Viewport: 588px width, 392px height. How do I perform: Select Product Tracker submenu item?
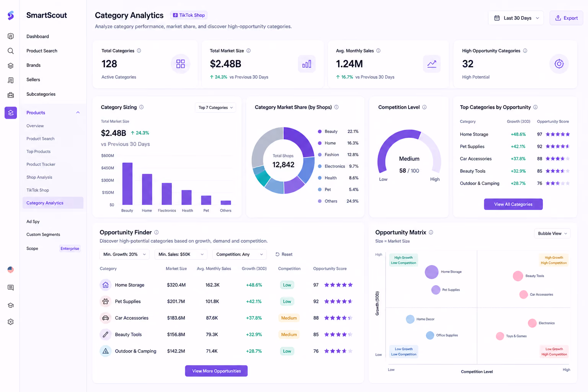point(41,164)
